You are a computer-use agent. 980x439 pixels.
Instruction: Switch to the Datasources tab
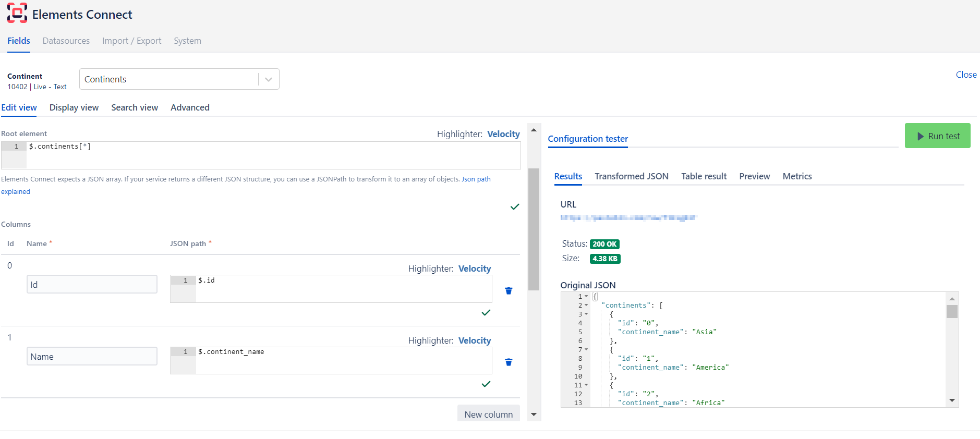pos(66,41)
